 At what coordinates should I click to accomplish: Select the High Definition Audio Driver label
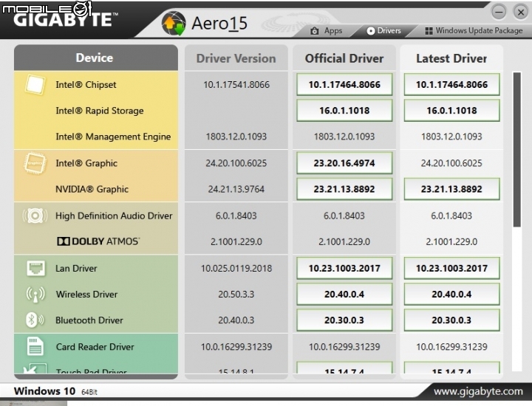pyautogui.click(x=114, y=216)
